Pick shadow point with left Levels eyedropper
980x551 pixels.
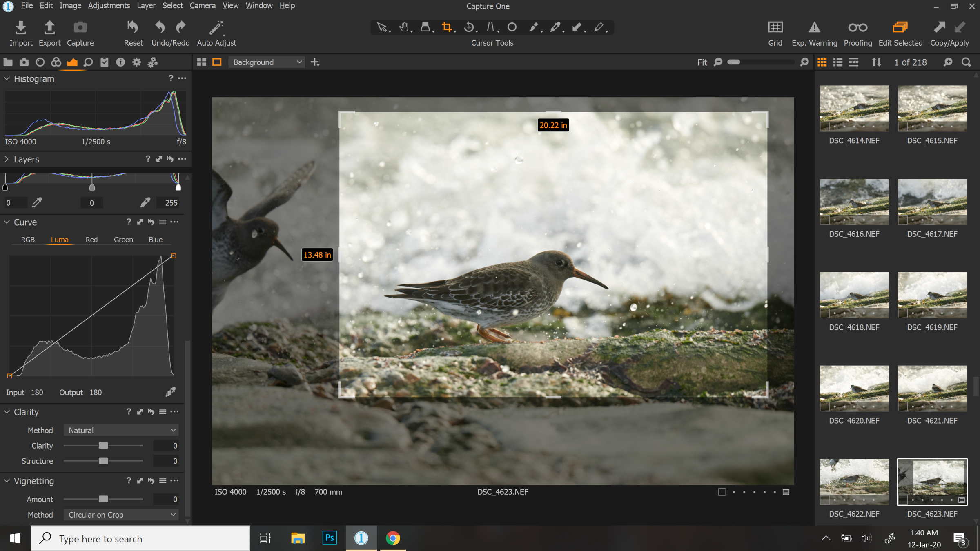pos(37,202)
